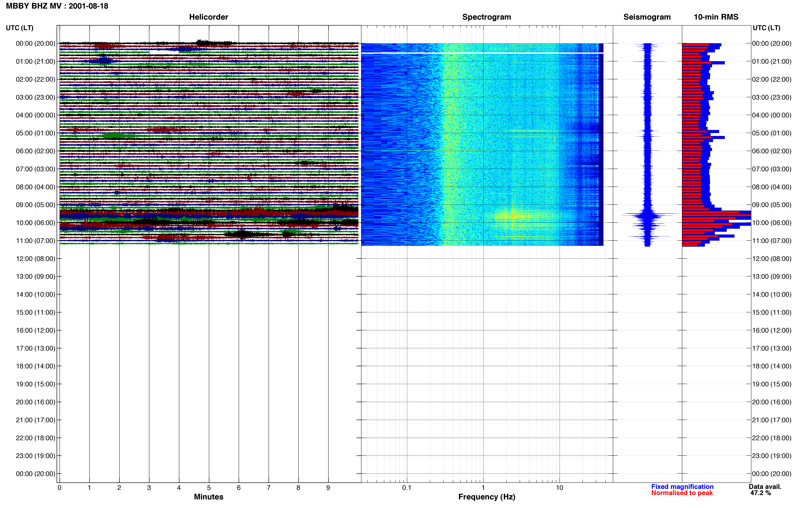Click the 6 tick on the Minutes axis

239,487
